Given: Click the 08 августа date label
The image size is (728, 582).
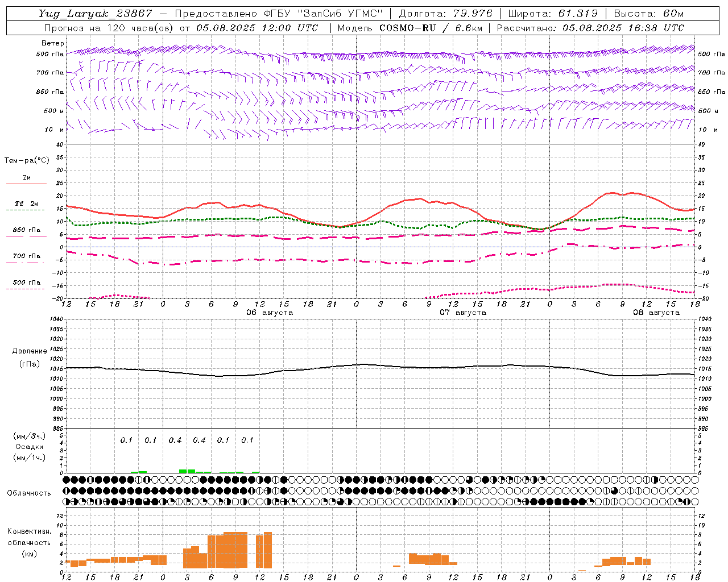Looking at the screenshot, I should coord(656,313).
